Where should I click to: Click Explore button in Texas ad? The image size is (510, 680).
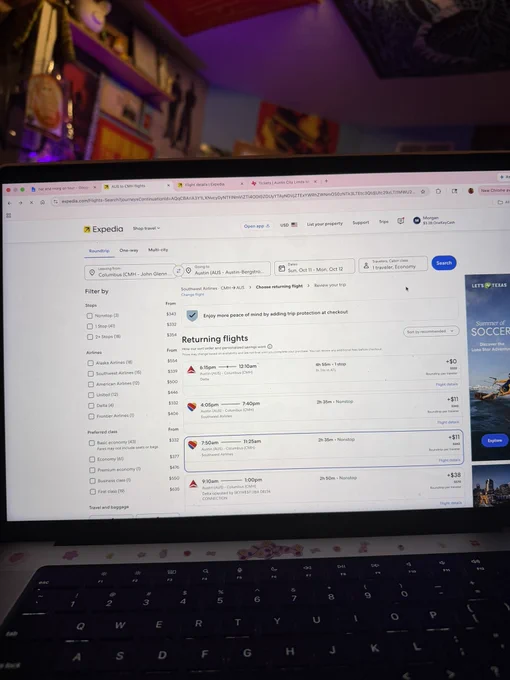(x=494, y=440)
